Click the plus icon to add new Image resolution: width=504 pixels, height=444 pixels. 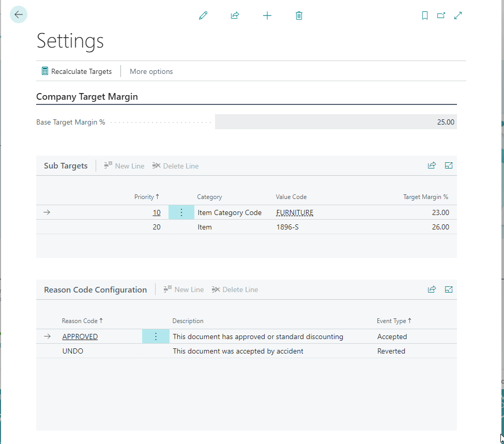coord(267,16)
